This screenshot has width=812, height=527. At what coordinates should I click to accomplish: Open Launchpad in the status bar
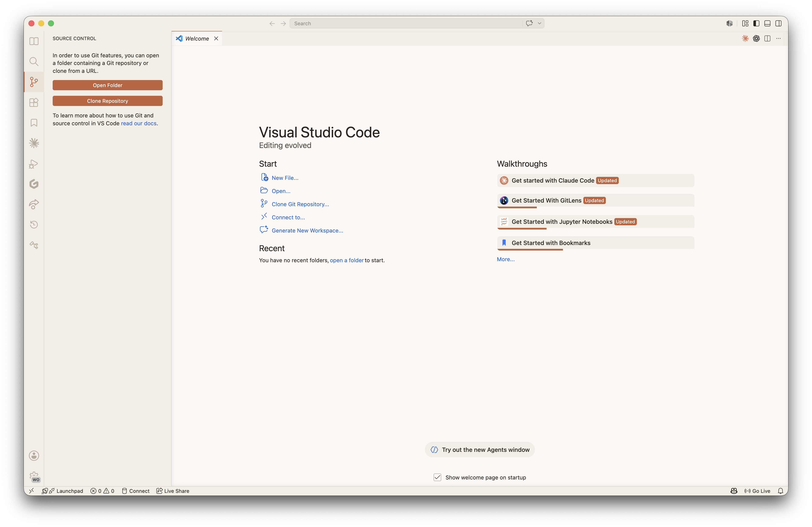62,491
